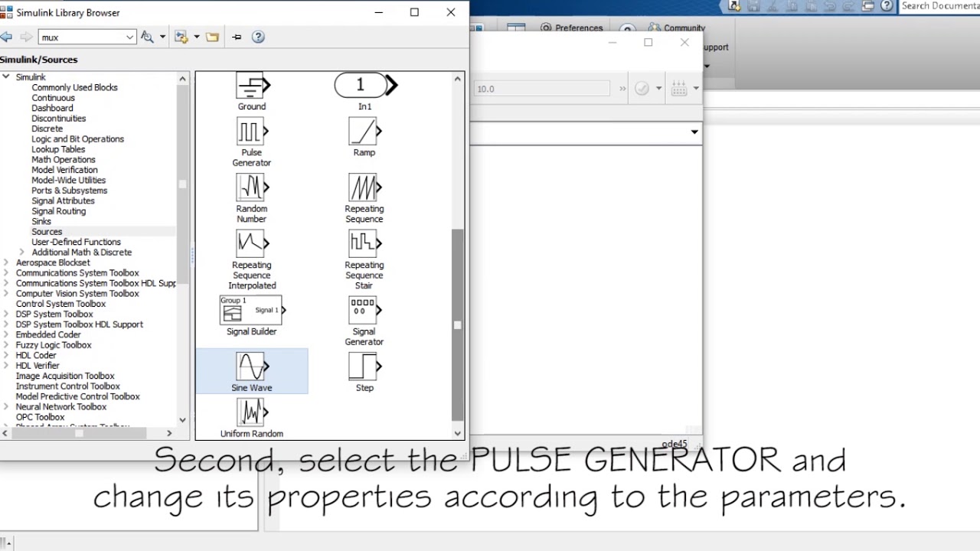Select the Ground block icon
Viewport: 980px width, 551px height.
pyautogui.click(x=251, y=86)
